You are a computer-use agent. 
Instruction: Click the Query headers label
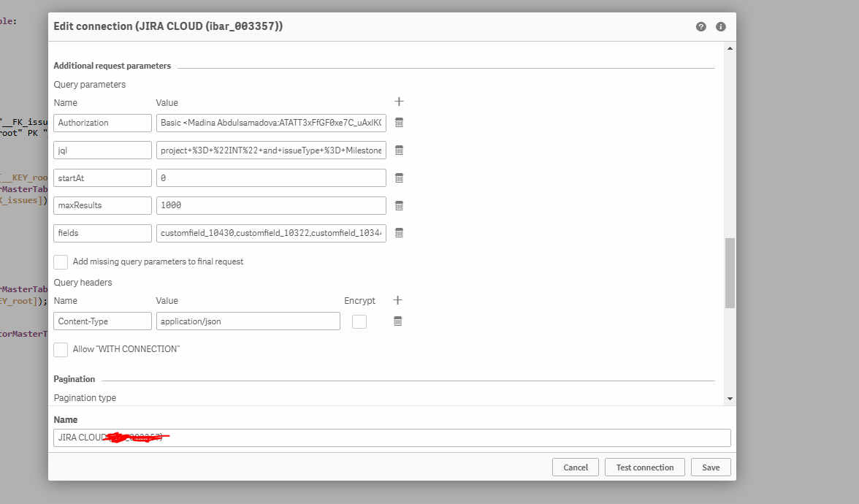(x=83, y=283)
